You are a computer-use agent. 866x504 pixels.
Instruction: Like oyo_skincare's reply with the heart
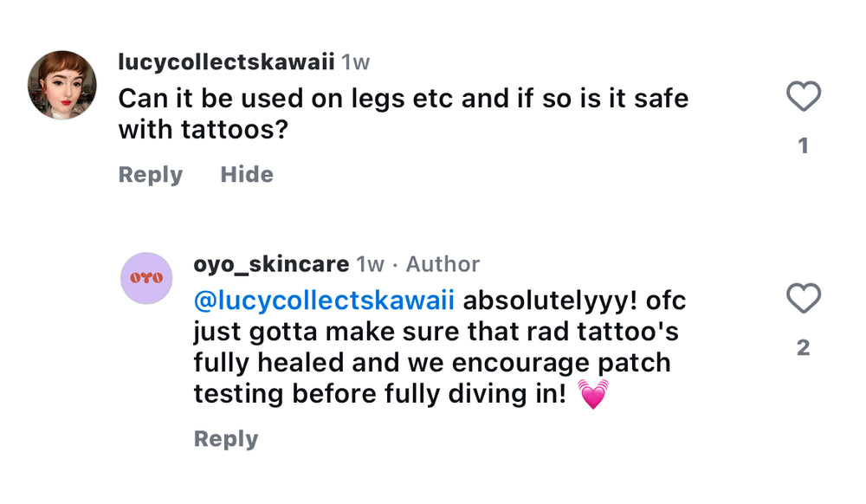tap(803, 299)
